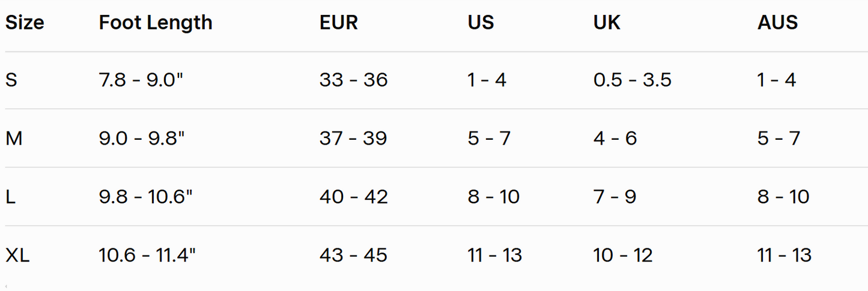The height and width of the screenshot is (291, 868).
Task: Select the EUR column header
Action: point(339,23)
